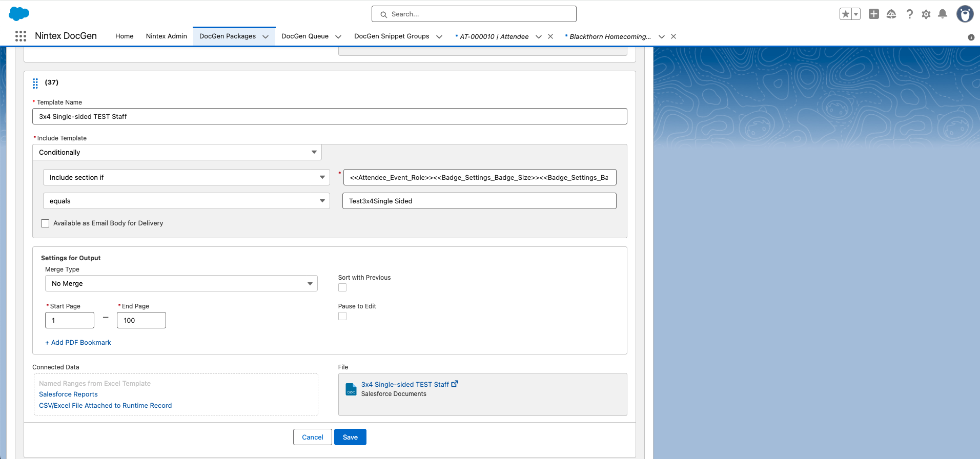Viewport: 980px width, 459px height.
Task: Open the Include Template Conditionally dropdown
Action: tap(177, 152)
